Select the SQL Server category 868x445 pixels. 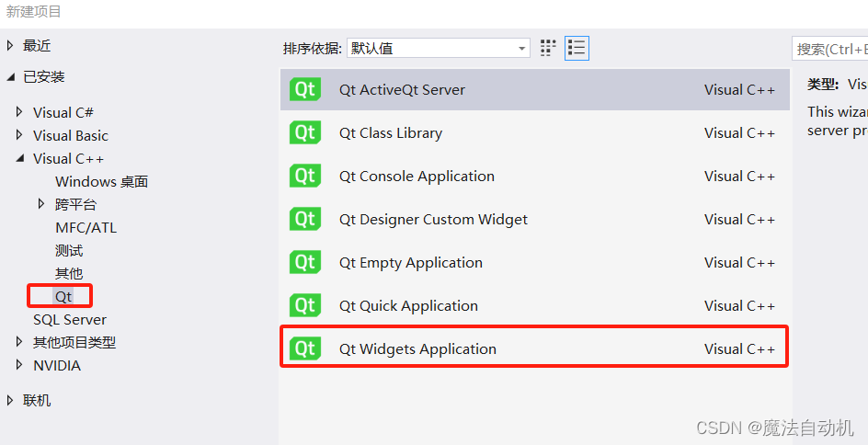click(x=70, y=319)
